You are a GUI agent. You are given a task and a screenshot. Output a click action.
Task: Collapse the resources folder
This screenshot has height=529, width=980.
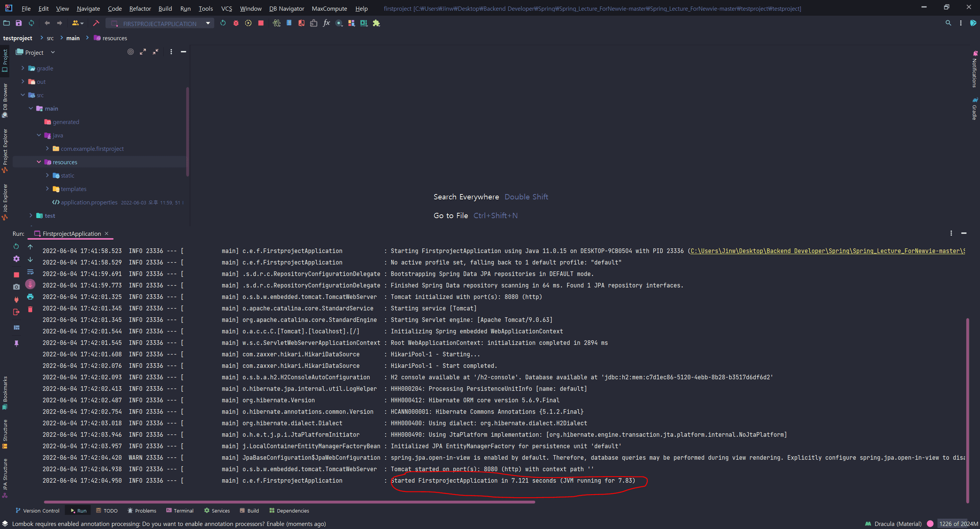(x=39, y=162)
